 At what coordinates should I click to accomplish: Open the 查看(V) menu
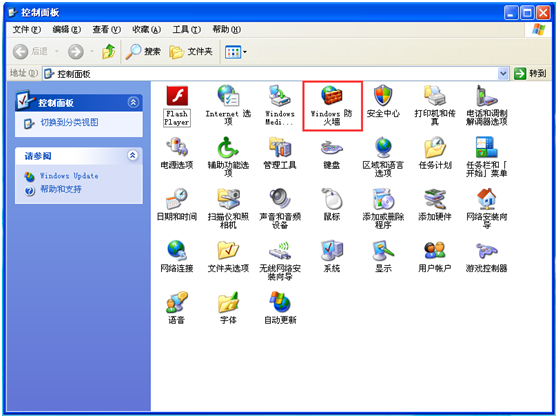(106, 30)
